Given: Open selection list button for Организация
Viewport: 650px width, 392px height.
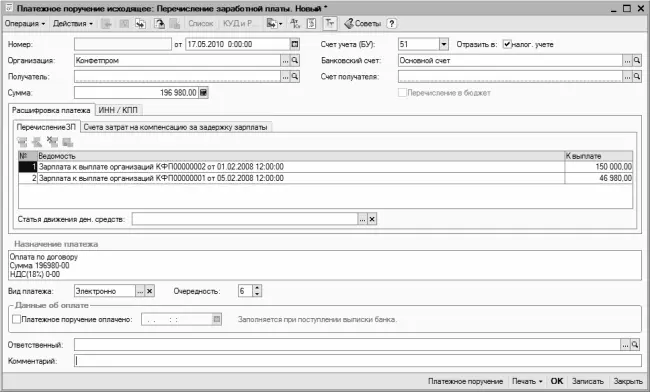Looking at the screenshot, I should pyautogui.click(x=285, y=60).
